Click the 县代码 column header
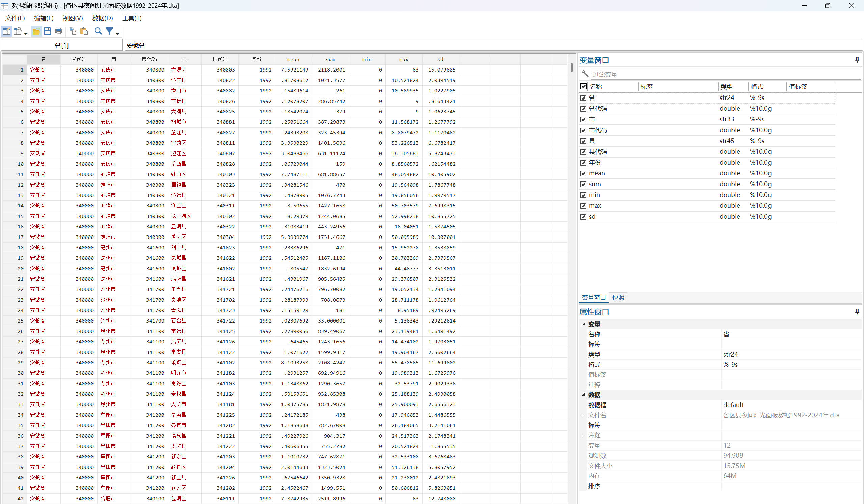Image resolution: width=864 pixels, height=504 pixels. 220,59
